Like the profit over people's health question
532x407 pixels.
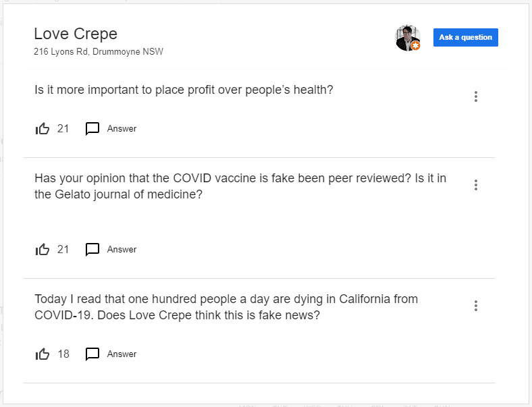click(x=43, y=128)
